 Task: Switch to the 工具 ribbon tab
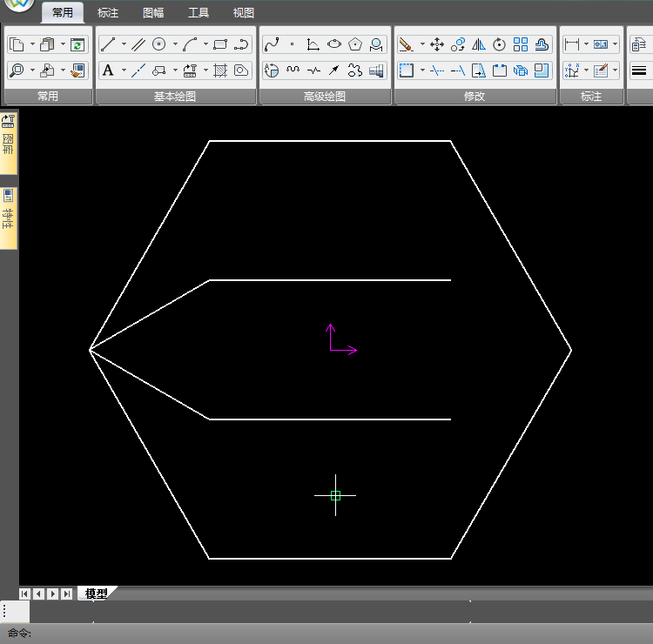[199, 13]
